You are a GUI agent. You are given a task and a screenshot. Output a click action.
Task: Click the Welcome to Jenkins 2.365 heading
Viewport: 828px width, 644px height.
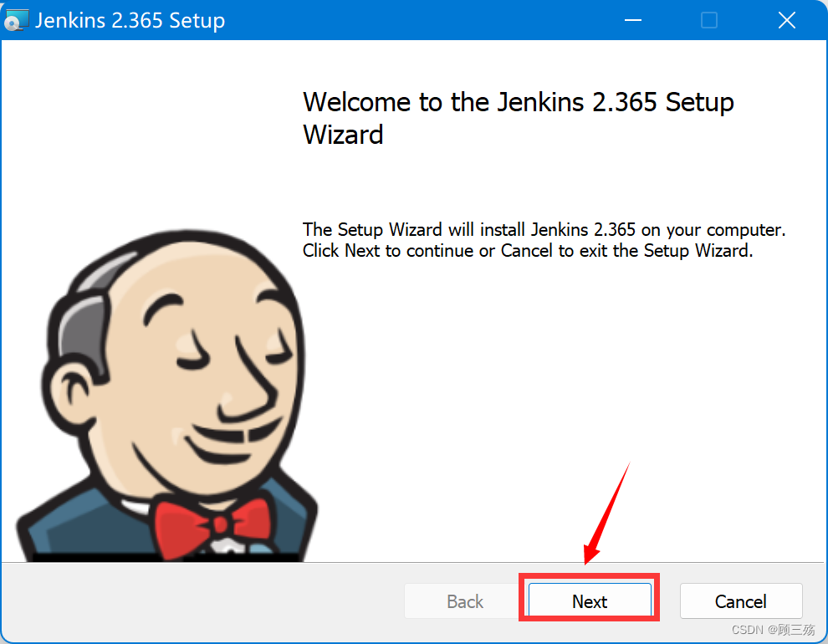pyautogui.click(x=519, y=117)
